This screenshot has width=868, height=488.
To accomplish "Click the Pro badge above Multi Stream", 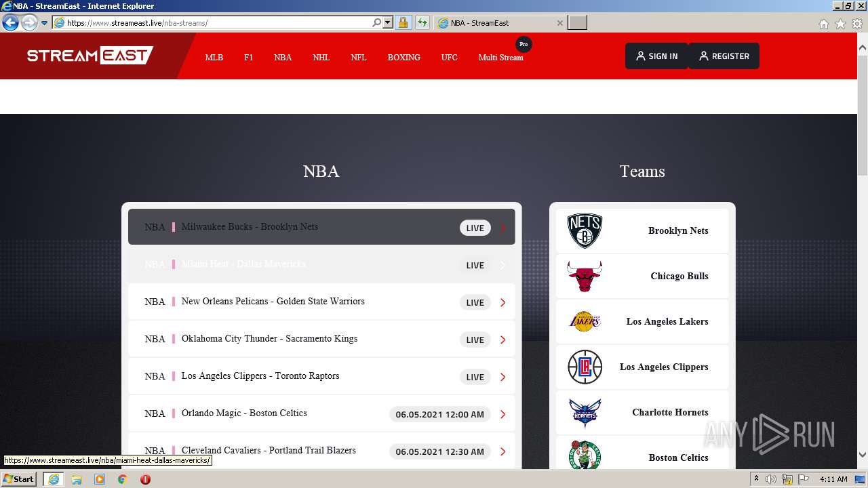I will [x=524, y=44].
